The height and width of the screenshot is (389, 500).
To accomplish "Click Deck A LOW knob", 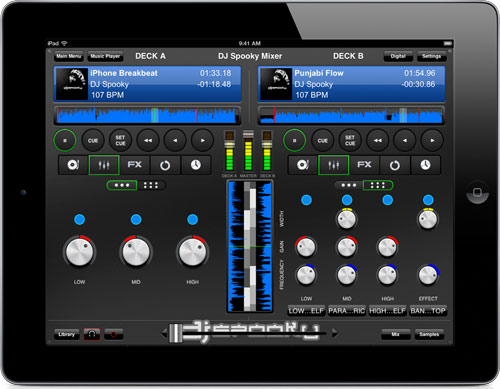I will 79,252.
